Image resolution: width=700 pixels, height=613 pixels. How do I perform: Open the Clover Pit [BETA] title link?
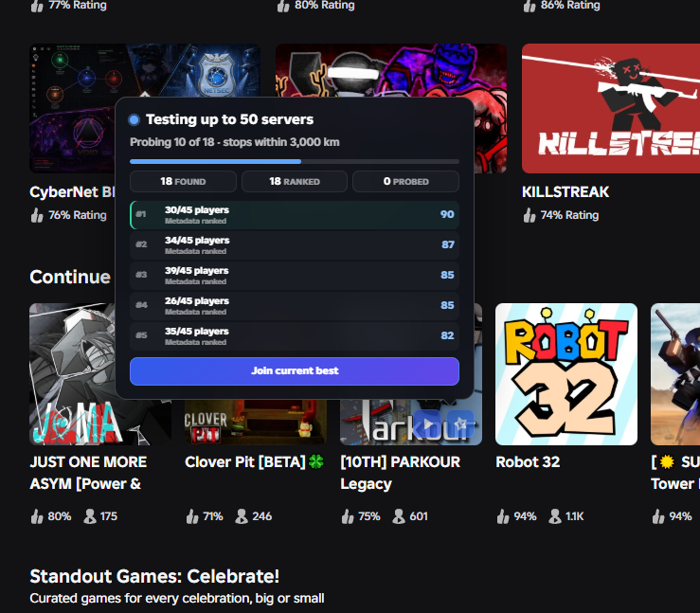(255, 461)
